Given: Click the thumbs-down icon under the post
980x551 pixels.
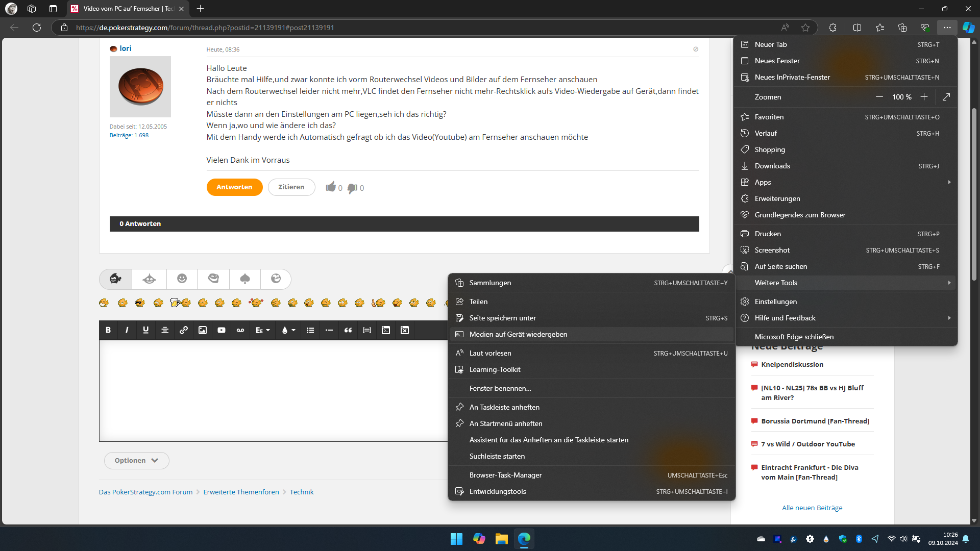Looking at the screenshot, I should click(352, 188).
